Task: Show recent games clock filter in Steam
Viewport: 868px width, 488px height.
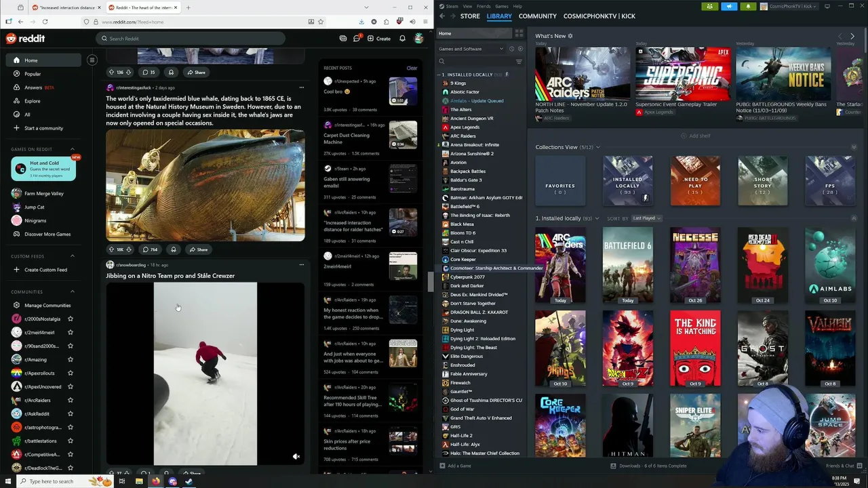Action: coord(511,49)
